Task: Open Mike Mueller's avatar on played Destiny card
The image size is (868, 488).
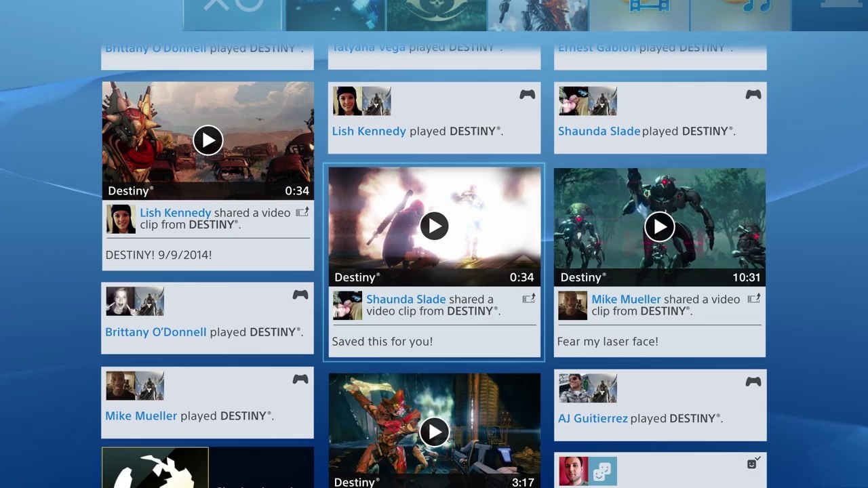Action: click(x=120, y=386)
